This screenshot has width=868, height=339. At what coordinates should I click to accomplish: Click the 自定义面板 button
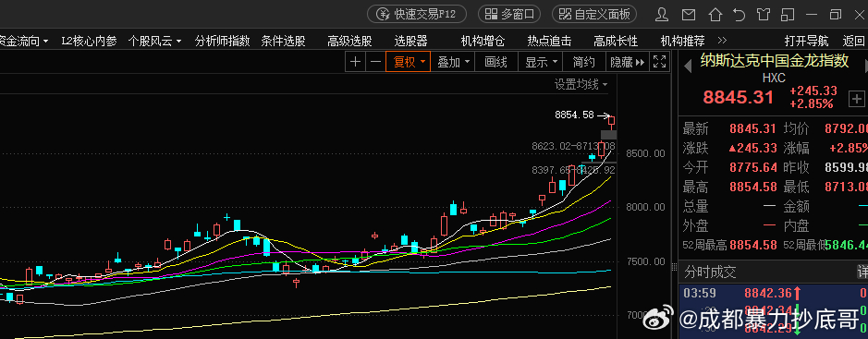(594, 15)
